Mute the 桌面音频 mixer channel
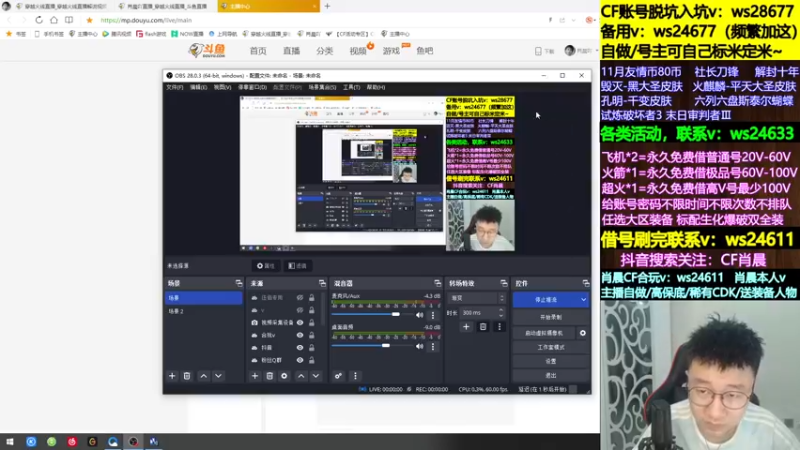 [419, 346]
